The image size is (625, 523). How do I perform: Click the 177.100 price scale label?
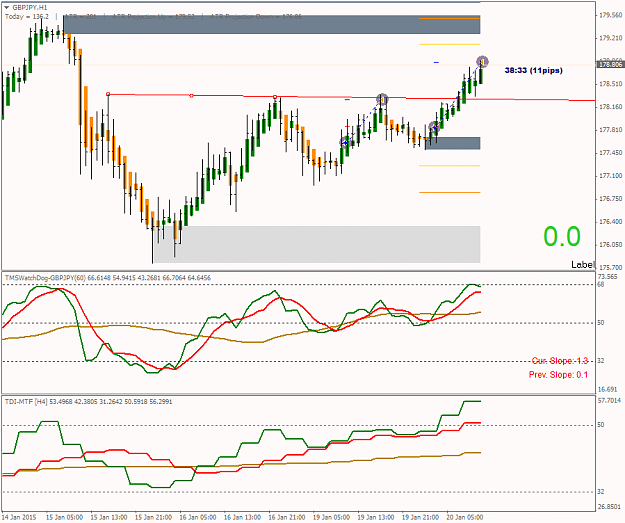(x=611, y=176)
